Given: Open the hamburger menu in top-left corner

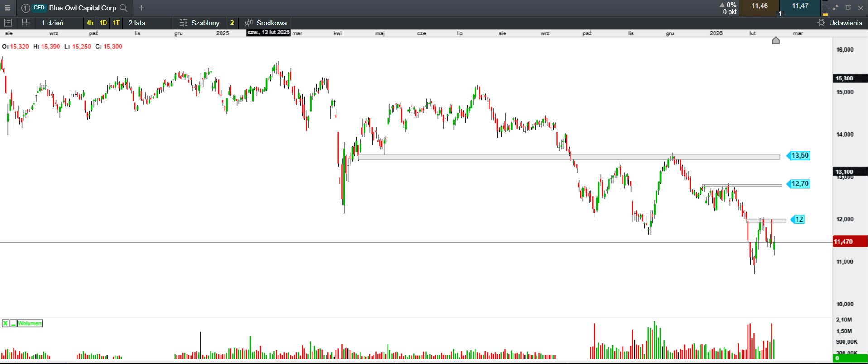Looking at the screenshot, I should [8, 8].
